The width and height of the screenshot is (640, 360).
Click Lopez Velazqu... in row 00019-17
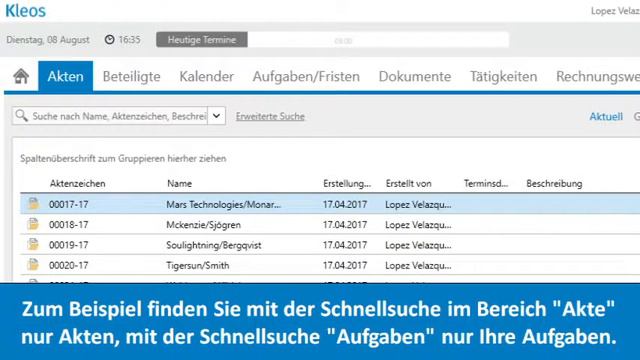418,245
